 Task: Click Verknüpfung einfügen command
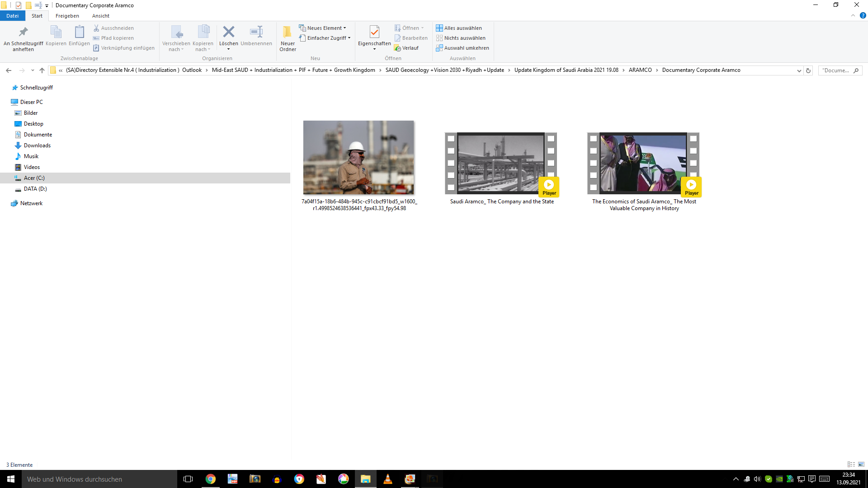pos(124,48)
